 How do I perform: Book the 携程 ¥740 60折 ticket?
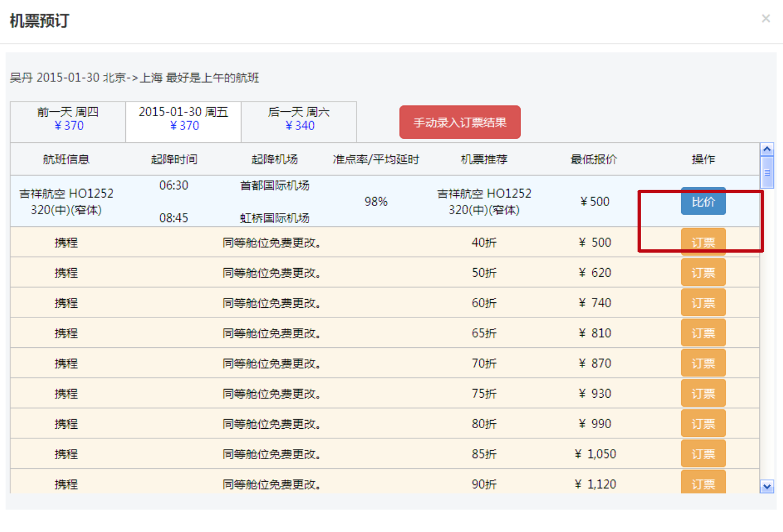[703, 302]
